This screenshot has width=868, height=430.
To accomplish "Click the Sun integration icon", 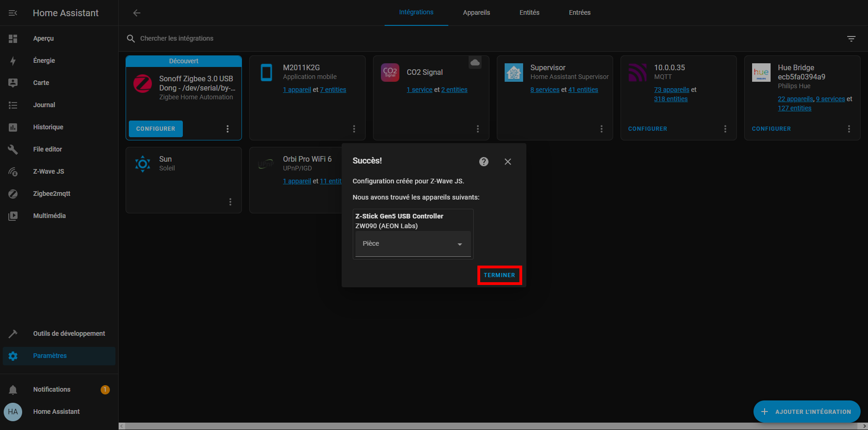I will (x=143, y=164).
